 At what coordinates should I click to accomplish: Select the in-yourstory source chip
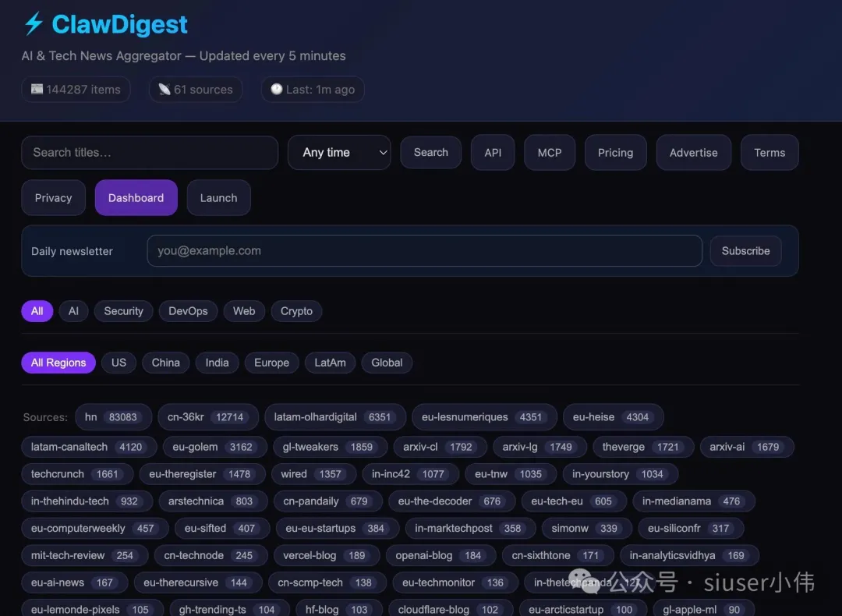[621, 474]
